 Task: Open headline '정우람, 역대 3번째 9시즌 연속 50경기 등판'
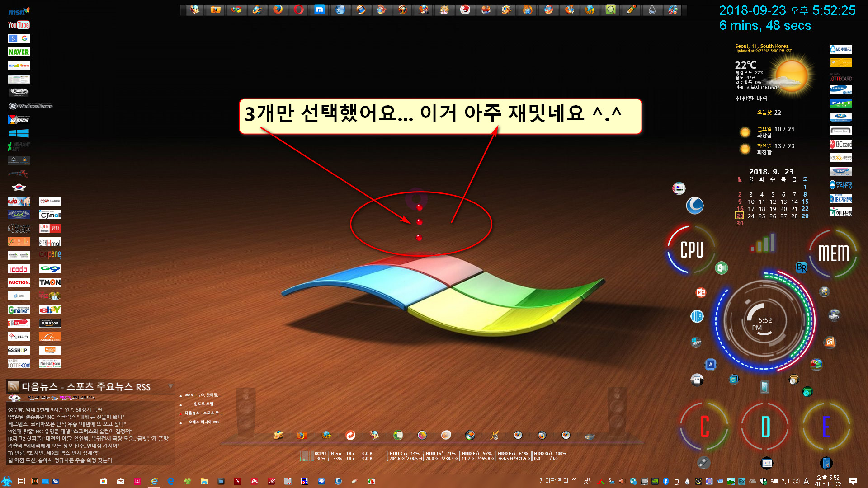(x=55, y=410)
